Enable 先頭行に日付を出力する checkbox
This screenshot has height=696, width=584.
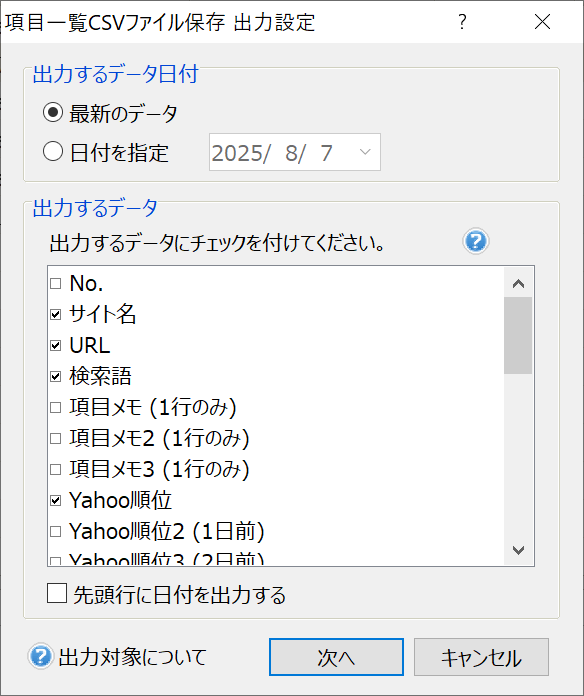click(57, 593)
